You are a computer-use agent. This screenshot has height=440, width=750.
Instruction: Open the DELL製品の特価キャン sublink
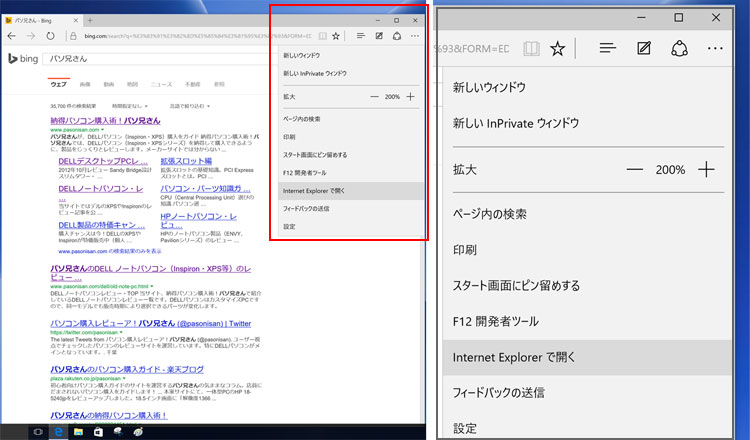[x=101, y=225]
